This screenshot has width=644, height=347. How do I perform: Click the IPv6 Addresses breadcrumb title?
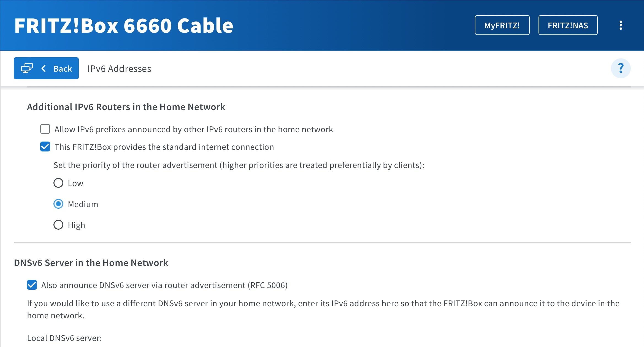point(119,69)
